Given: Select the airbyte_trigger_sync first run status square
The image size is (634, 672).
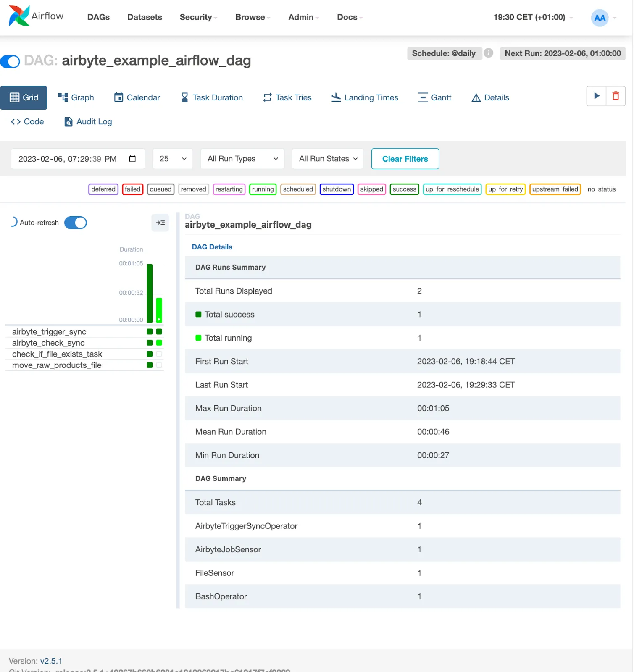Looking at the screenshot, I should [150, 332].
